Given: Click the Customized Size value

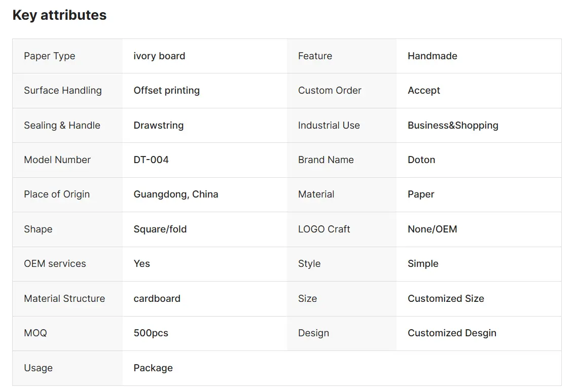Looking at the screenshot, I should (x=446, y=298).
